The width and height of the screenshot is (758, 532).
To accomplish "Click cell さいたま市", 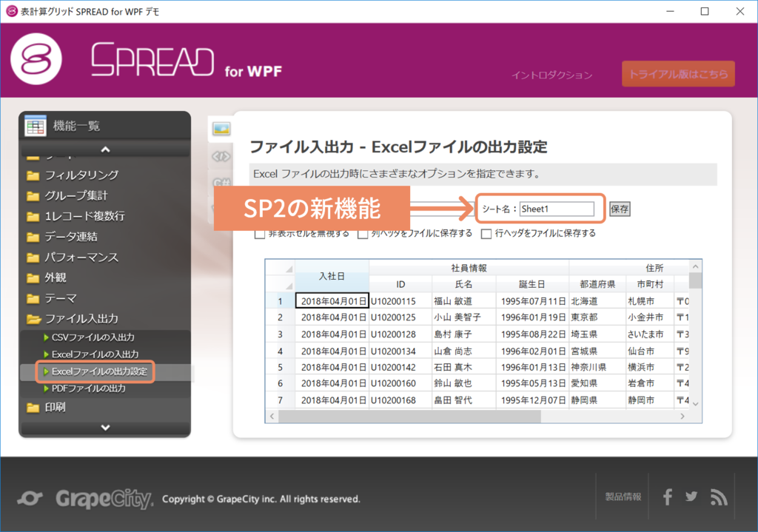I will pyautogui.click(x=650, y=334).
